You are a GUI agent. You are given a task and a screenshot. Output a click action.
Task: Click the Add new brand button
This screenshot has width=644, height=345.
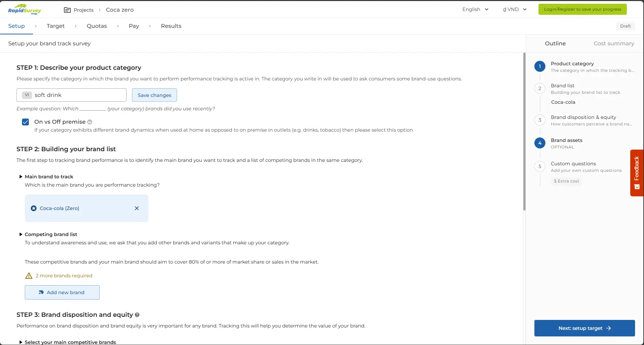click(x=62, y=292)
